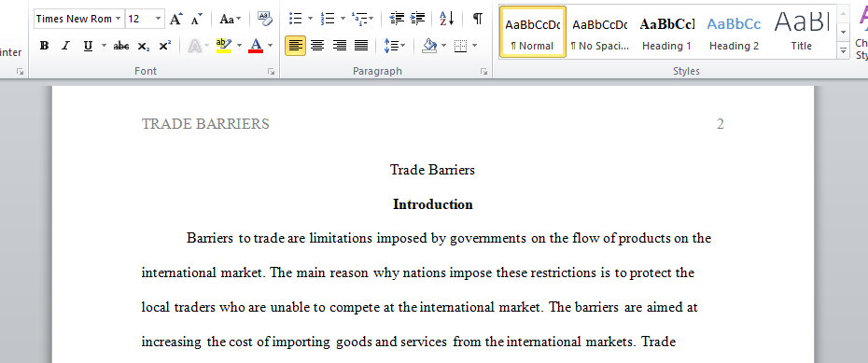Screen dimensions: 868x363
Task: Expand Underline style dropdown arrow
Action: pos(104,46)
